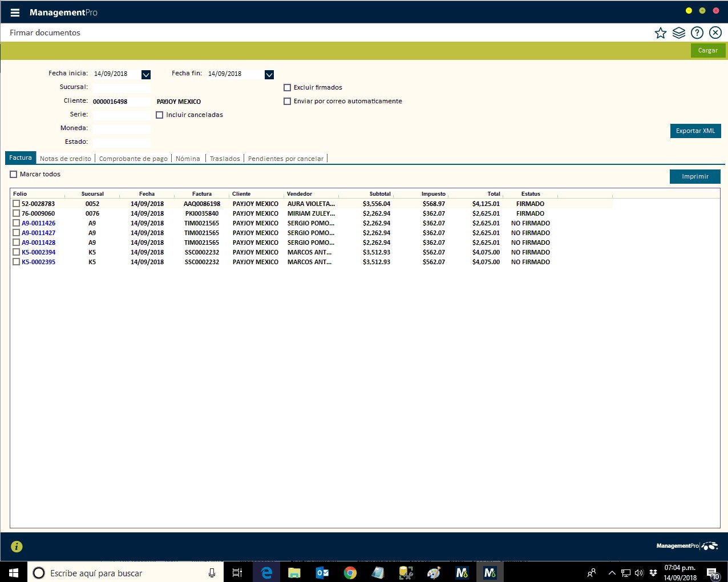Open the database tools icon in taskbar
Image resolution: width=728 pixels, height=582 pixels.
[x=406, y=572]
